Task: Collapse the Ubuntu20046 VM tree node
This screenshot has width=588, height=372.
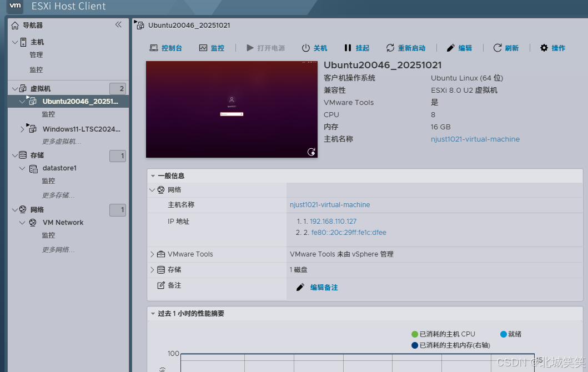Action: pyautogui.click(x=22, y=101)
